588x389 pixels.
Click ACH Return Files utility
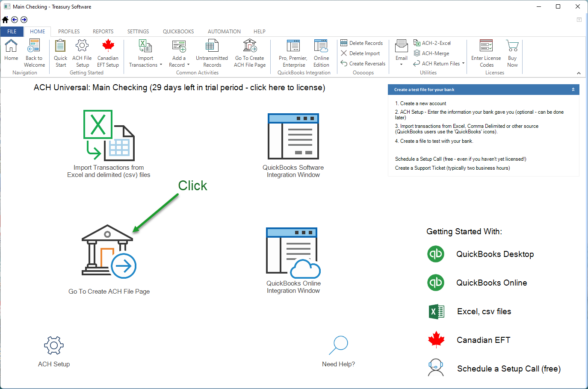tap(437, 63)
